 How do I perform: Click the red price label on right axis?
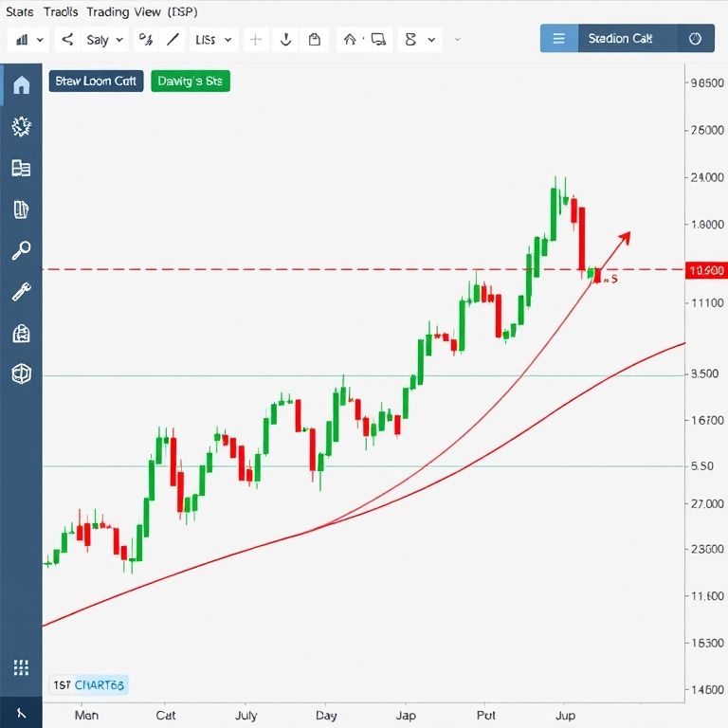(704, 270)
